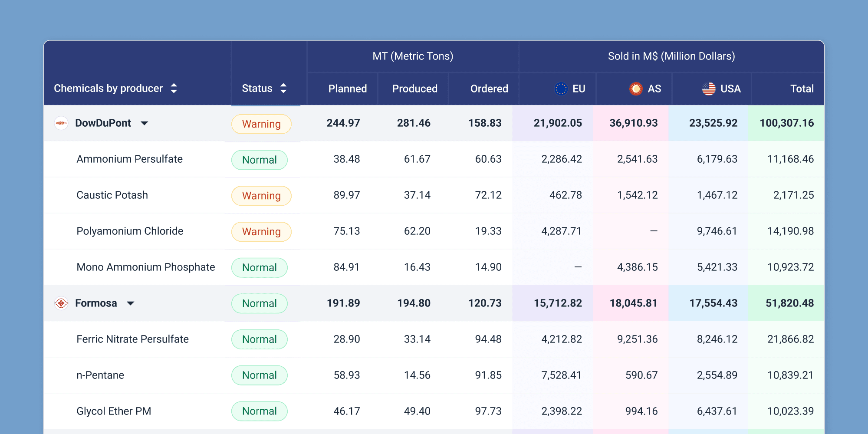
Task: Click DowDuPont EU value 21,902.05
Action: (558, 123)
